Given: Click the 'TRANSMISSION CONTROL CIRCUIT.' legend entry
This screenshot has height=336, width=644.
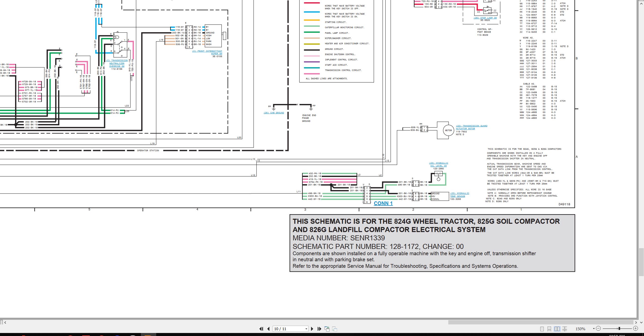Looking at the screenshot, I should [x=343, y=70].
